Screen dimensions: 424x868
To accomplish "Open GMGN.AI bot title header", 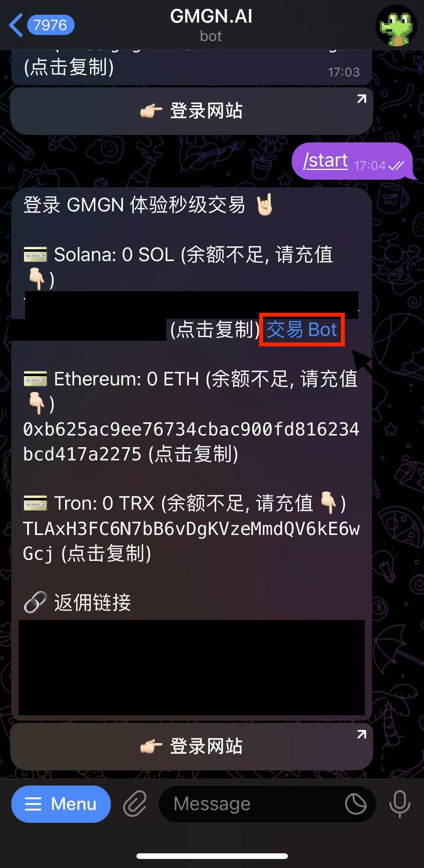I will (211, 25).
